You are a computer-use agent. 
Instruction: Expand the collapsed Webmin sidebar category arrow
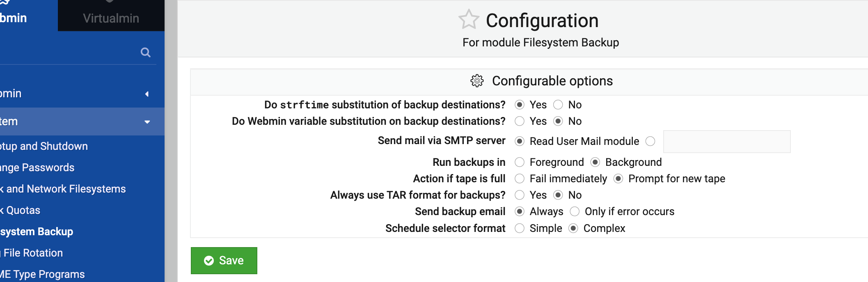[x=147, y=94]
